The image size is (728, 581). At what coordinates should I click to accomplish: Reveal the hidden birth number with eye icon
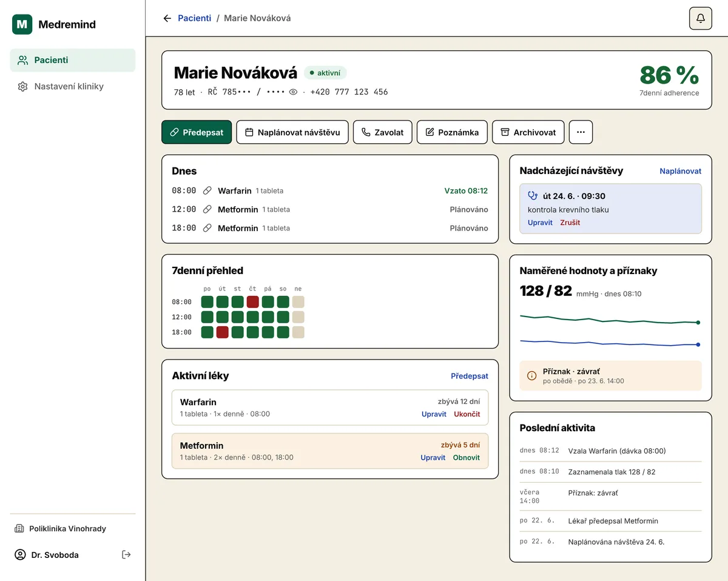click(293, 92)
